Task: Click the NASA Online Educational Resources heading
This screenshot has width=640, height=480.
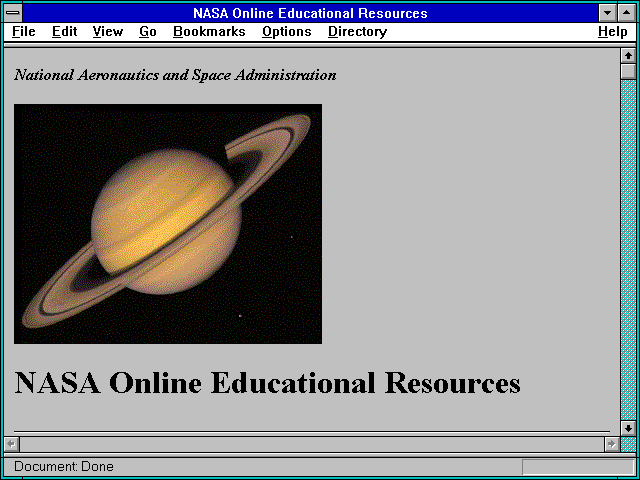Action: click(267, 382)
